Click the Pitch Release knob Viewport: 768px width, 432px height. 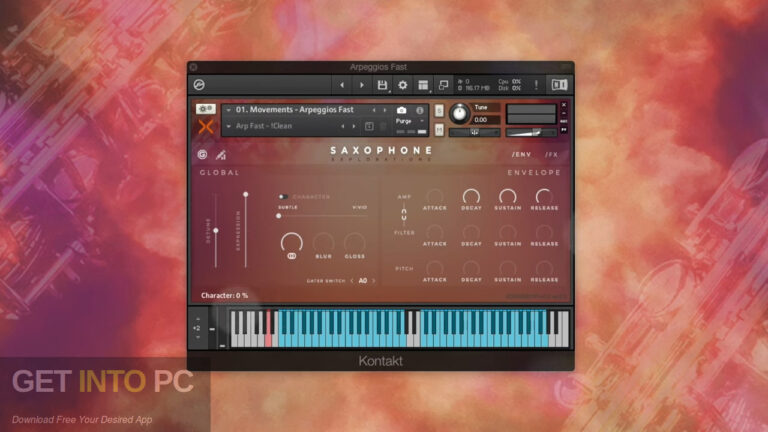coord(544,268)
